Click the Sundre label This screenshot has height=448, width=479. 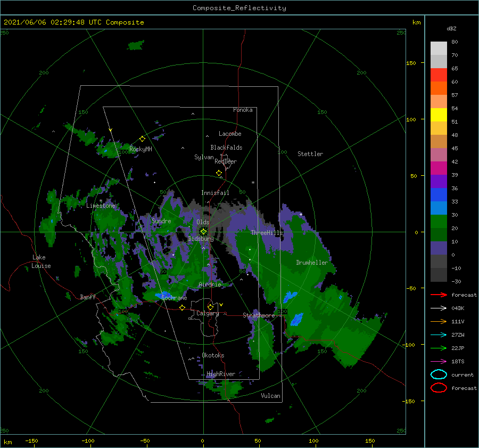161,221
